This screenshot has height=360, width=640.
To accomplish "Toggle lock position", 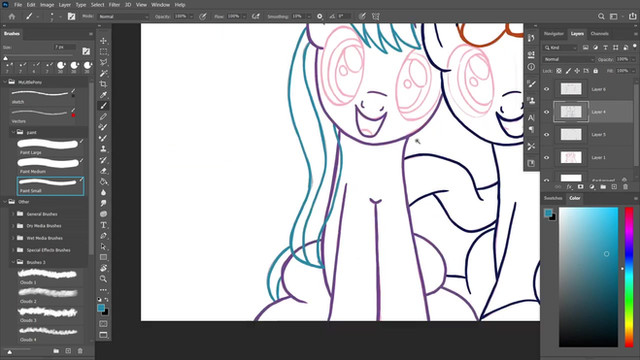I will point(577,71).
